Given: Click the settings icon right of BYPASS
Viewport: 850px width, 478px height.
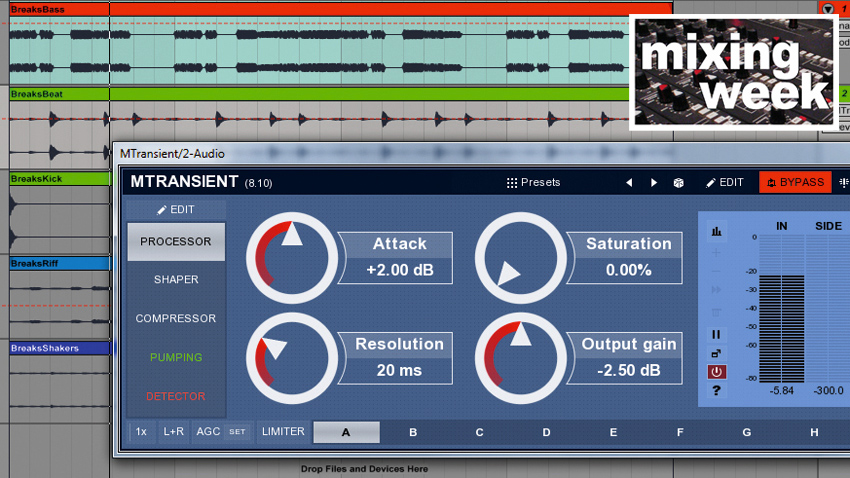Looking at the screenshot, I should 843,183.
